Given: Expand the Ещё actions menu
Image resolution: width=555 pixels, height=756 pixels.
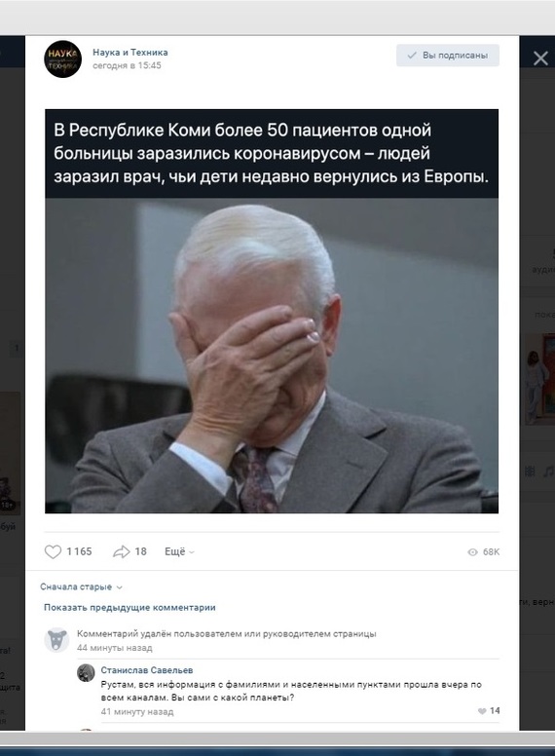Looking at the screenshot, I should point(179,551).
